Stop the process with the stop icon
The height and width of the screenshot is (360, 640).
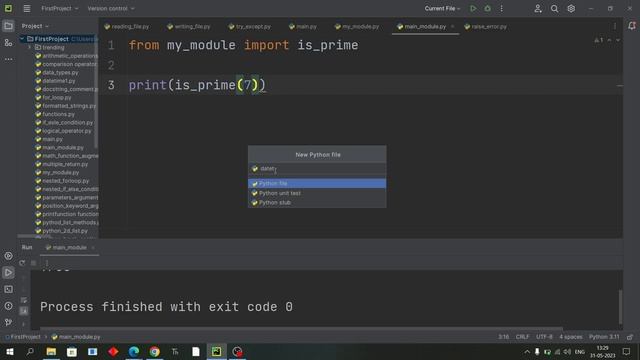pos(34,263)
